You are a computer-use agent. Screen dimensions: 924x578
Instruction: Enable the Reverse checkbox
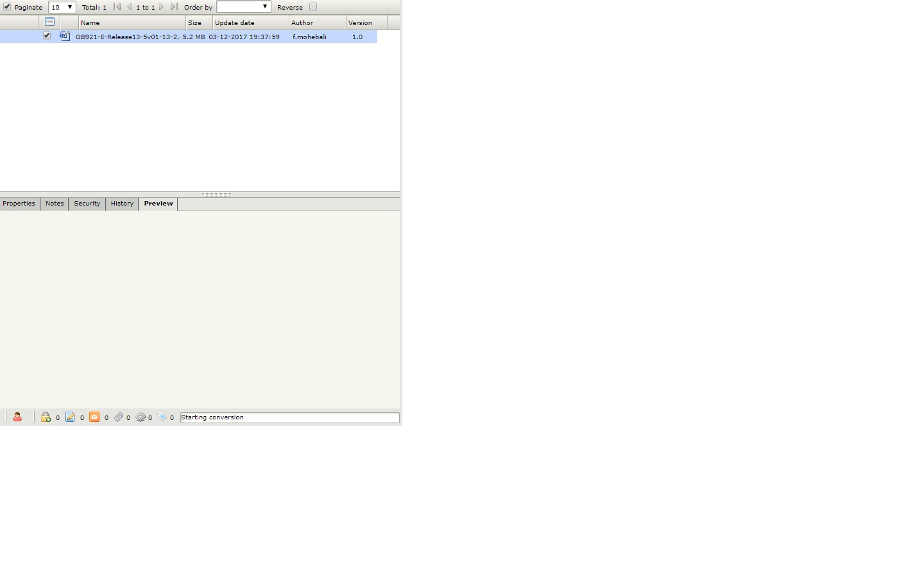313,6
